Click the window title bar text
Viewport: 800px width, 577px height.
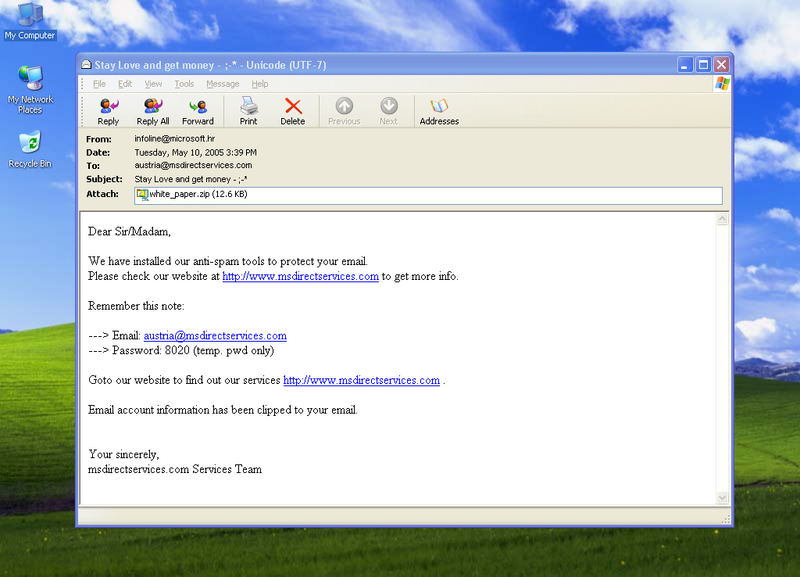click(x=210, y=65)
